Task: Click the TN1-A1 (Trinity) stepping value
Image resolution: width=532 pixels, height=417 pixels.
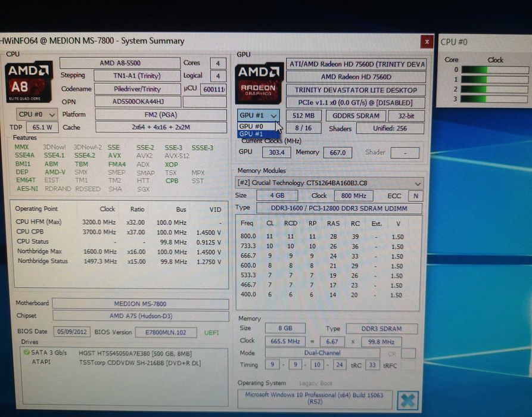Action: pyautogui.click(x=137, y=76)
